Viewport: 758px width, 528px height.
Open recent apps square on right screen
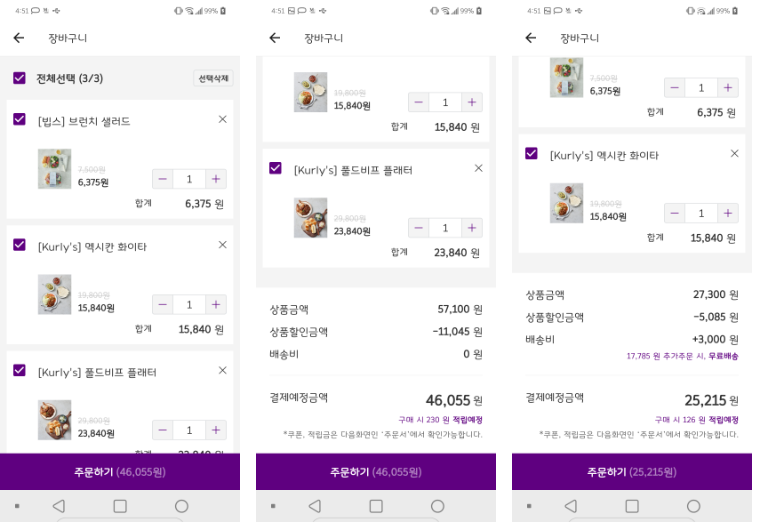[632, 506]
